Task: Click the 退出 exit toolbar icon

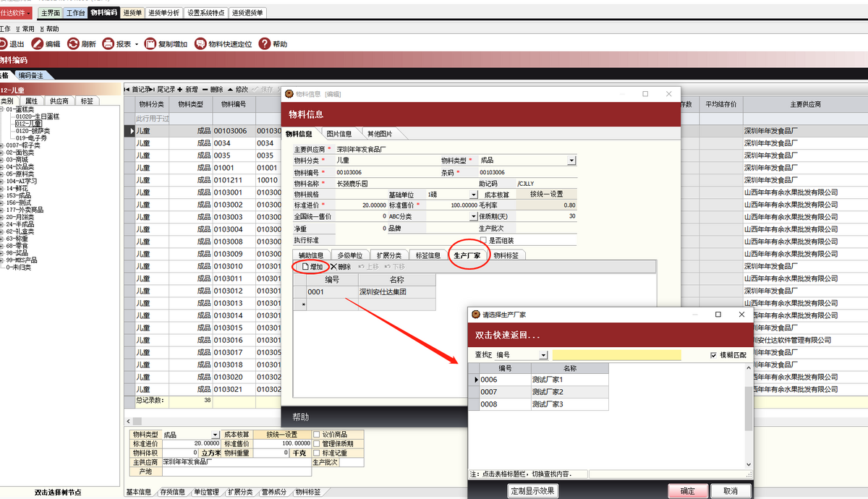Action: (3, 44)
